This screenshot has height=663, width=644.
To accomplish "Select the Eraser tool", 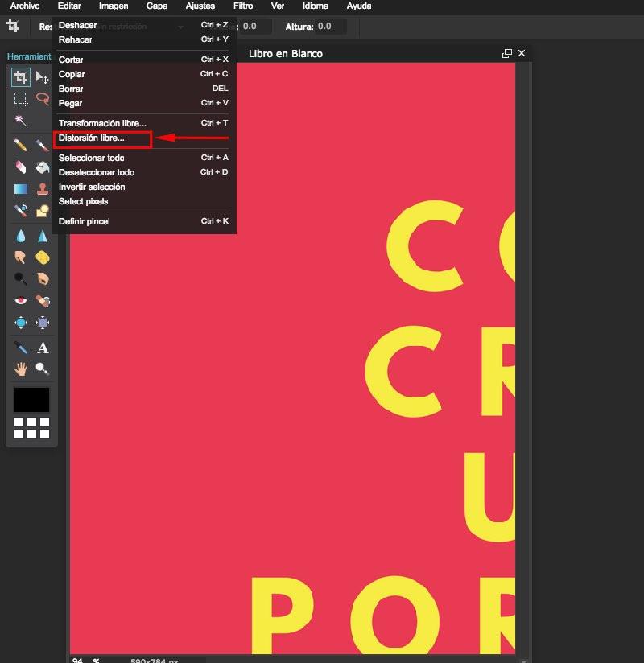I will [22, 167].
